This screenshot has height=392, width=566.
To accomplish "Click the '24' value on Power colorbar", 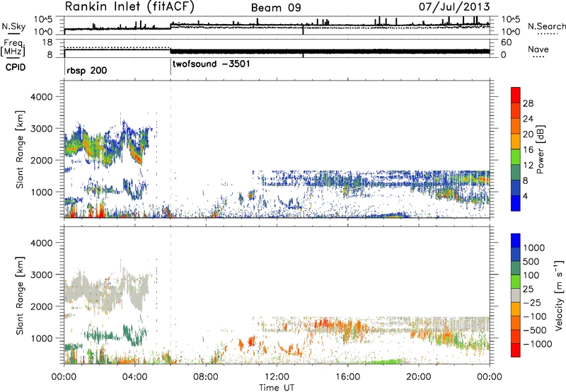I will point(528,119).
